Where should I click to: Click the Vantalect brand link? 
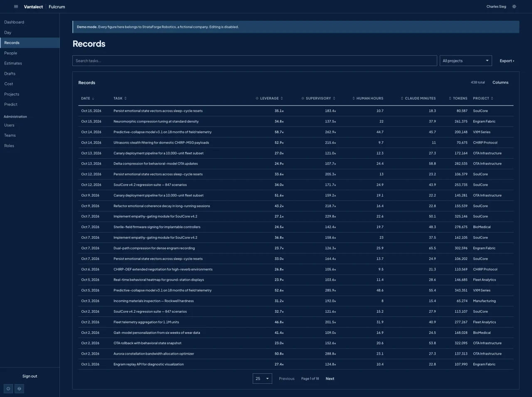[x=33, y=7]
